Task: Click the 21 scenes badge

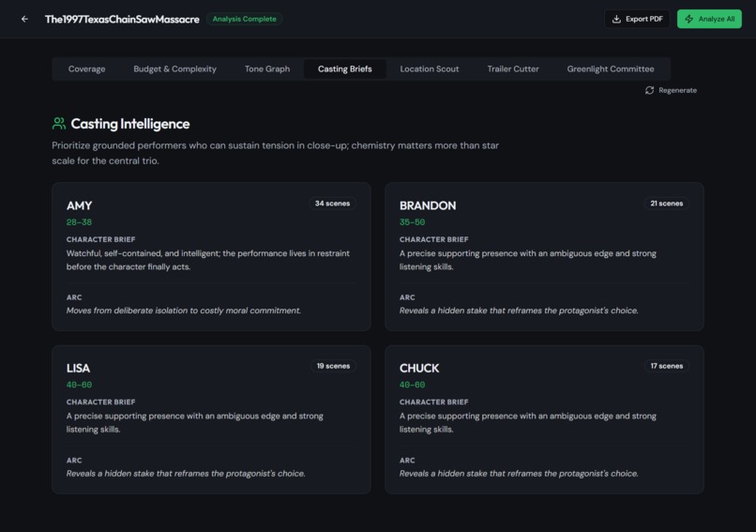Action: [x=666, y=204]
